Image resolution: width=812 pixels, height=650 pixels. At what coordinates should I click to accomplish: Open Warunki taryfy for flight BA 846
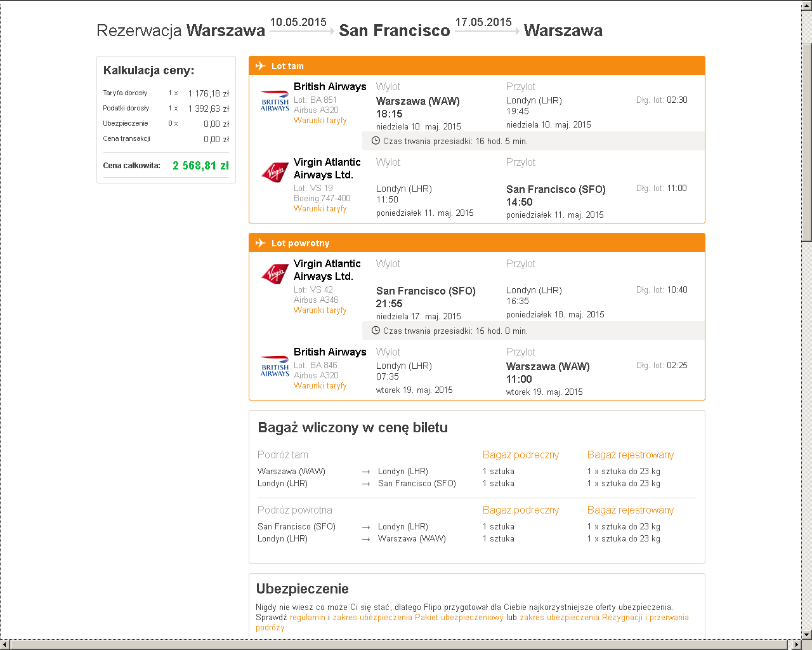pyautogui.click(x=320, y=385)
